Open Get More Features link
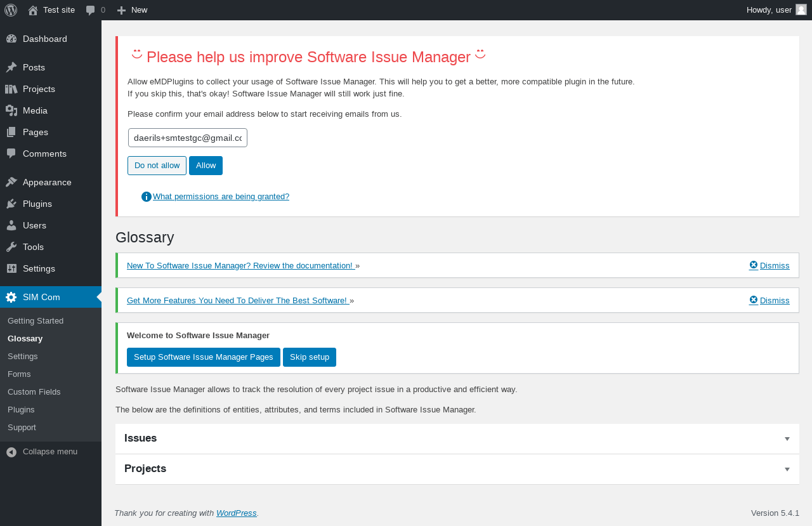Viewport: 812px width, 526px height. pyautogui.click(x=238, y=301)
